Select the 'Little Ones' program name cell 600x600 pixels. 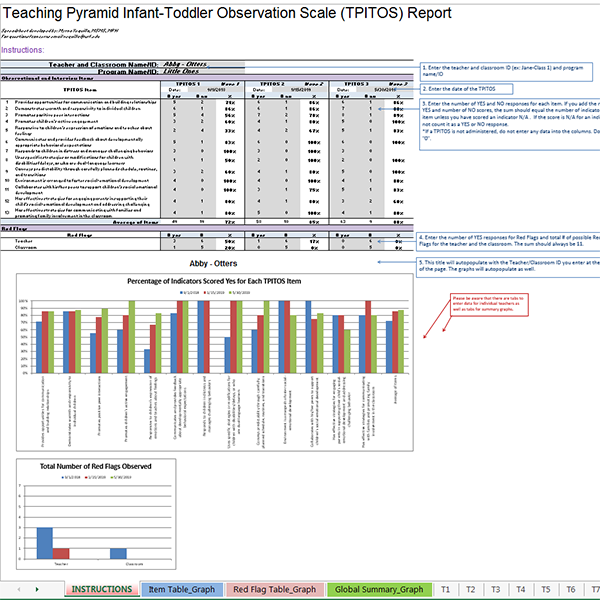click(x=202, y=71)
